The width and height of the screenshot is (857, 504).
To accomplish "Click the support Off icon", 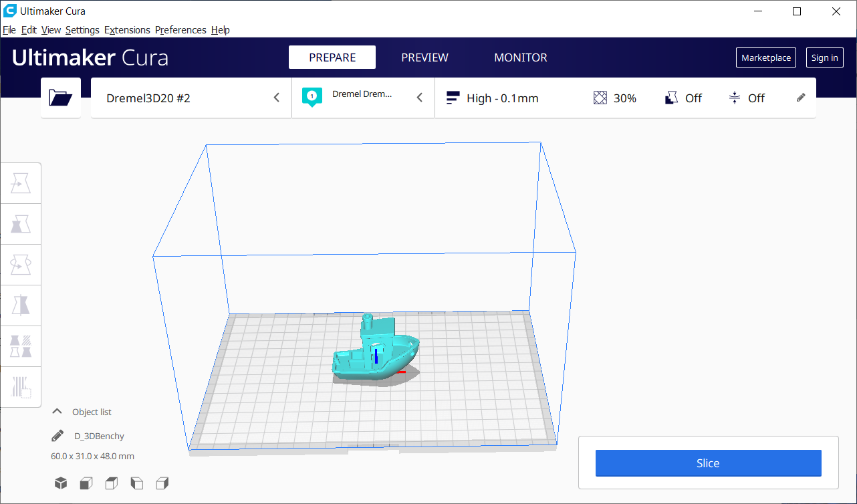I will click(672, 98).
